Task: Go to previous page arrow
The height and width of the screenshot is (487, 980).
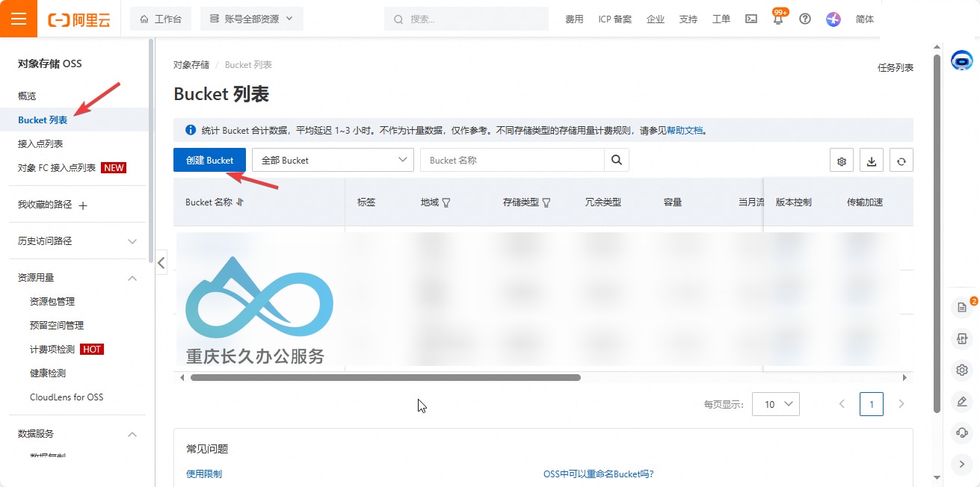Action: click(x=842, y=404)
